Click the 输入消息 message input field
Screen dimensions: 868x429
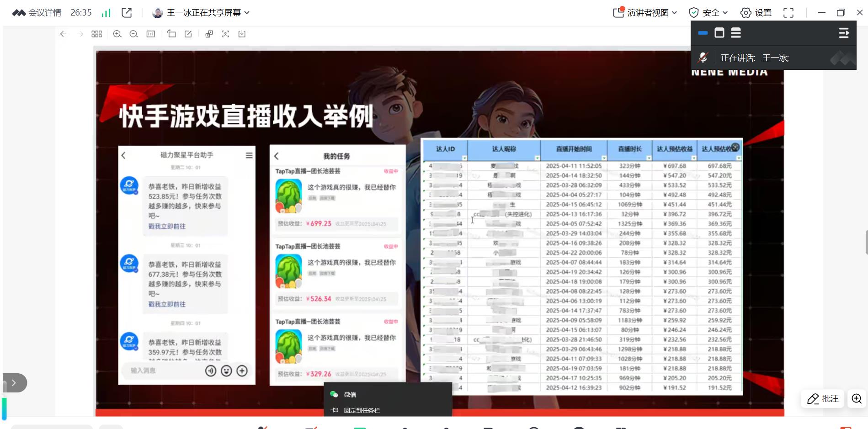pyautogui.click(x=162, y=371)
